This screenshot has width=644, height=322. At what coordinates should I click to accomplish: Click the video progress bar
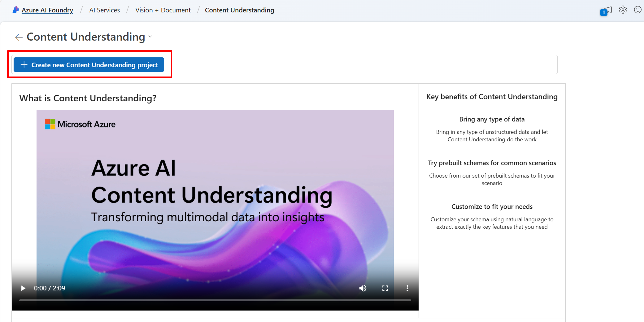[x=215, y=300]
